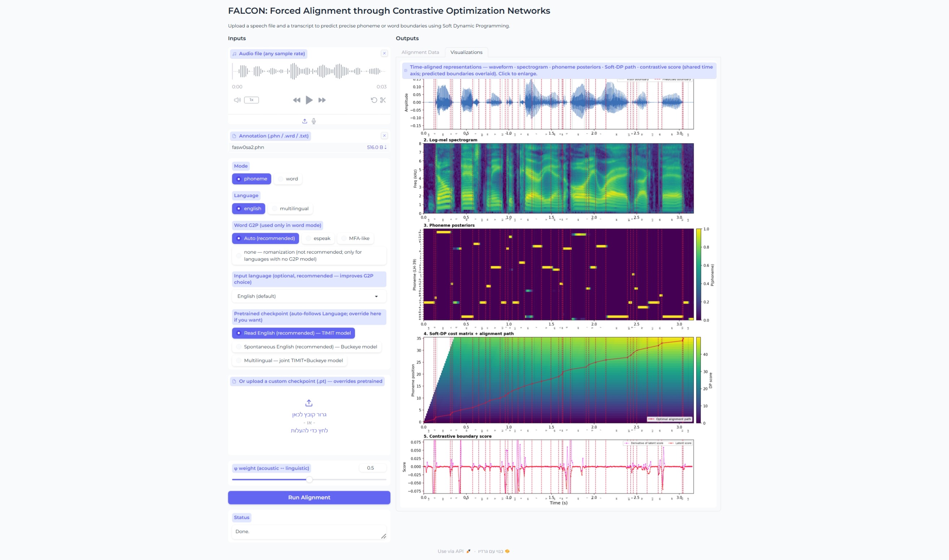
Task: Select none — romanization option
Action: 309,255
